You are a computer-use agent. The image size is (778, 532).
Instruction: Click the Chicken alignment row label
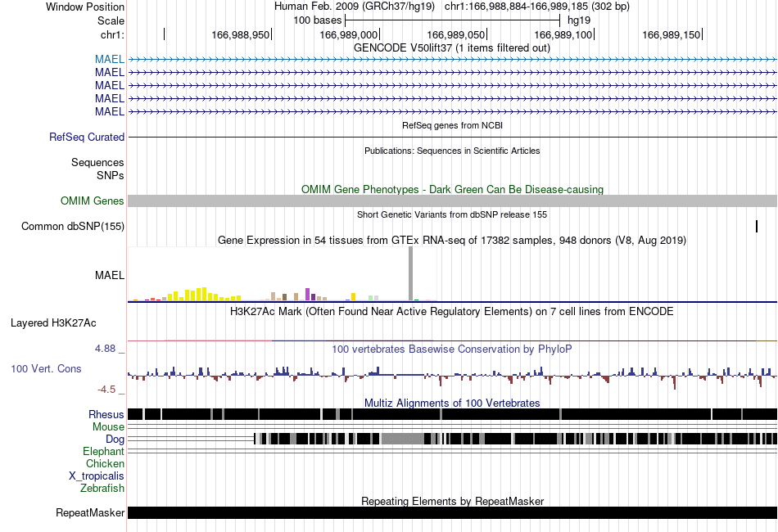[105, 463]
